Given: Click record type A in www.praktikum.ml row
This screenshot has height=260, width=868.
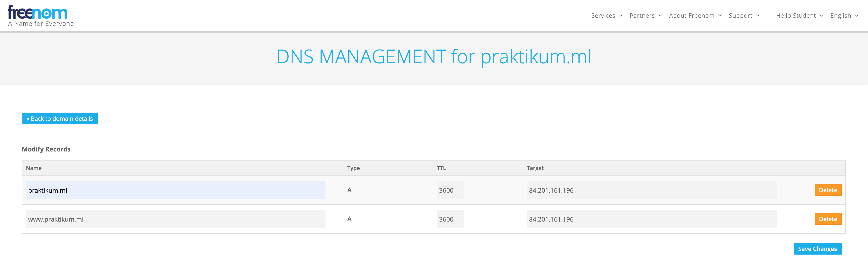Looking at the screenshot, I should point(349,219).
